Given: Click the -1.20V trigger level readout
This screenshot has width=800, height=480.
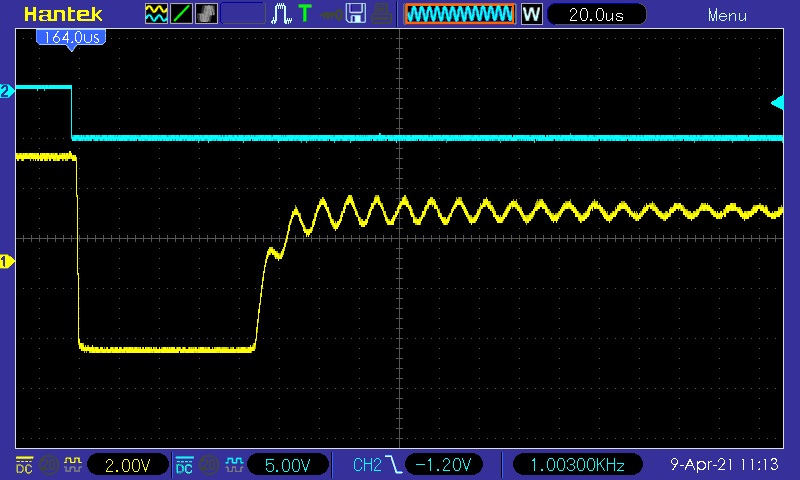Looking at the screenshot, I should tap(445, 465).
